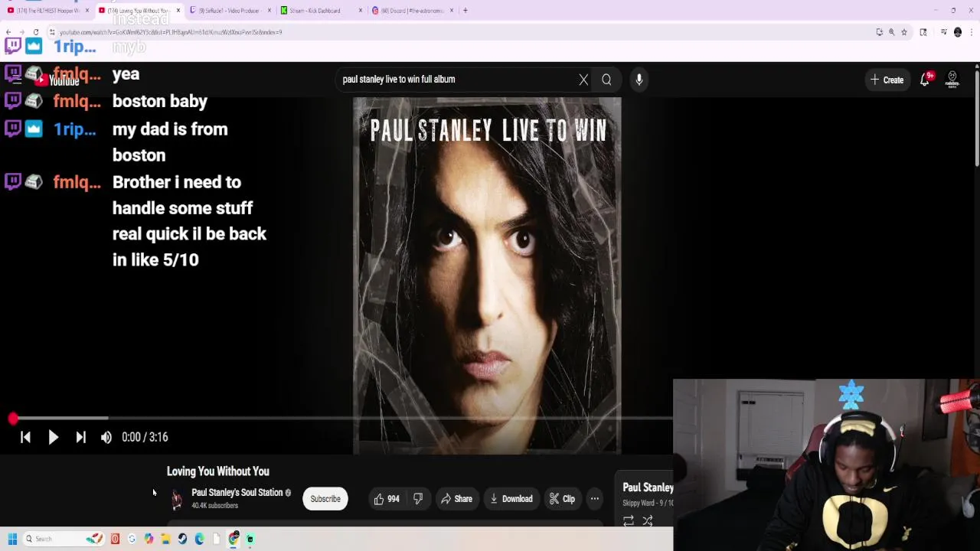This screenshot has width=980, height=551.
Task: Click the install app icon in address bar
Action: [x=879, y=32]
